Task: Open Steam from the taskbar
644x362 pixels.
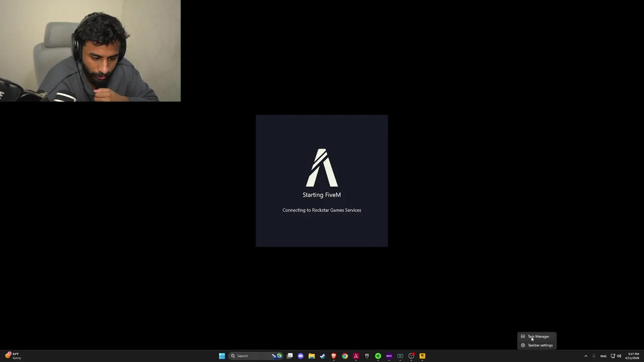Action: (x=323, y=356)
